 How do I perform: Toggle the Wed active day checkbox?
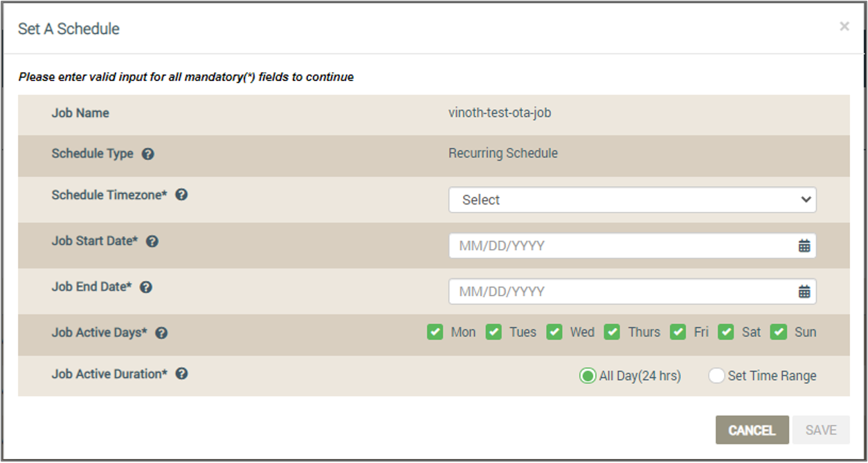click(554, 332)
